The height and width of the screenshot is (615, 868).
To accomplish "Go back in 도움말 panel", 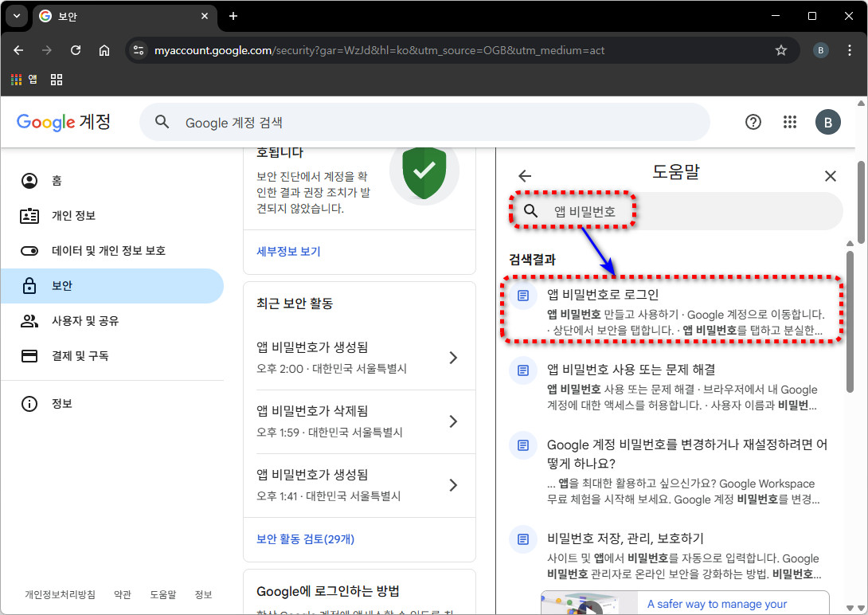I will pyautogui.click(x=524, y=176).
